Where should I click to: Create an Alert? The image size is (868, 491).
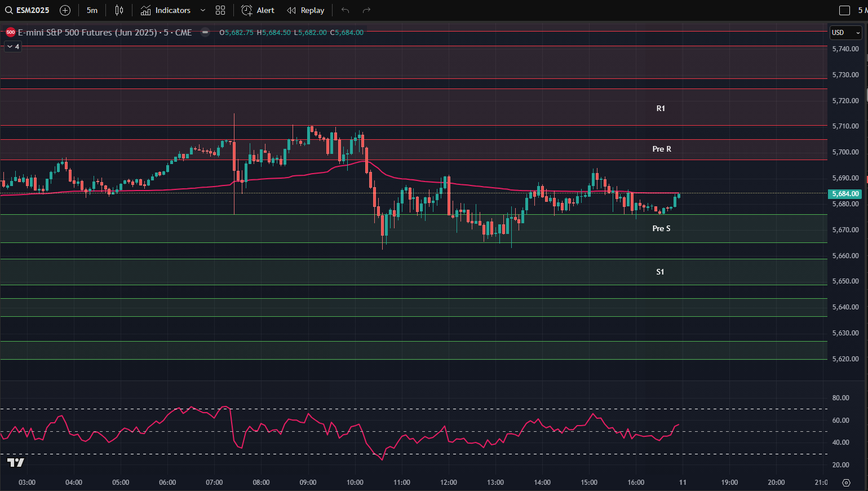(x=258, y=10)
